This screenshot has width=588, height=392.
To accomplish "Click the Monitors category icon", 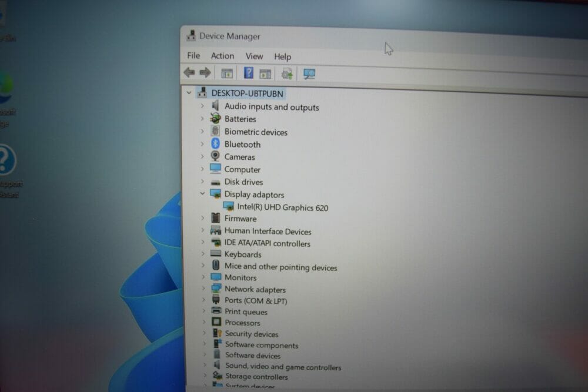I will [216, 277].
